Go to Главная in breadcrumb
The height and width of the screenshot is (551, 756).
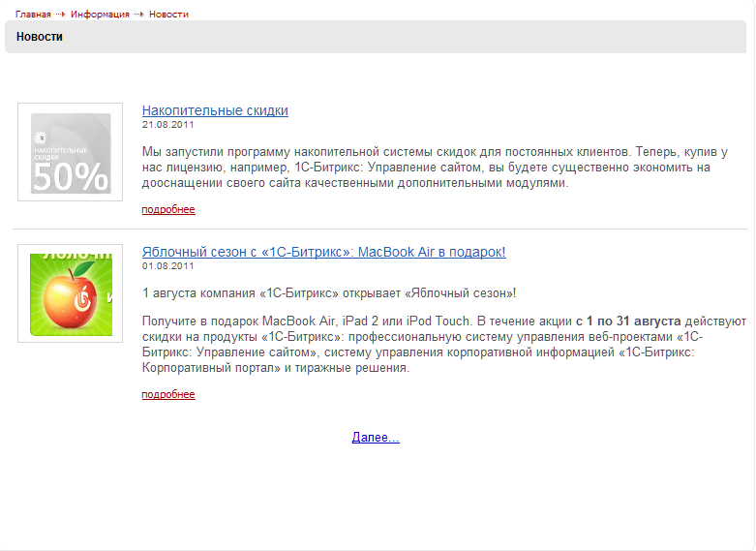33,15
